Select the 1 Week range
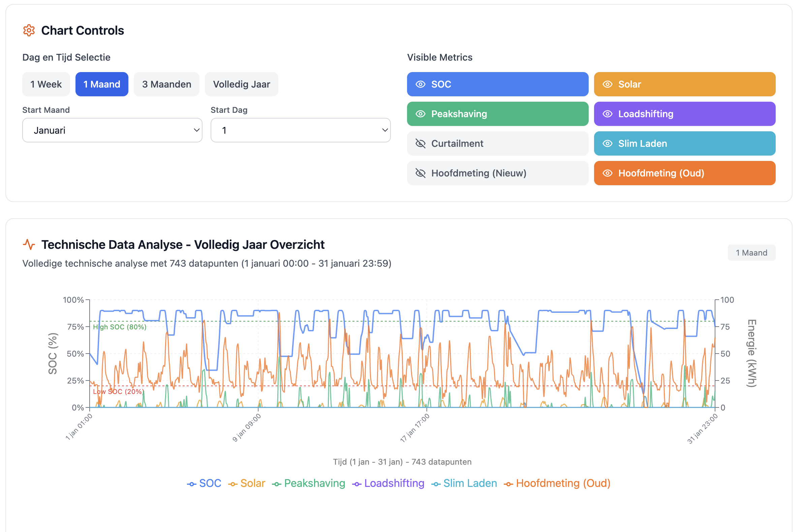The image size is (804, 532). [x=46, y=84]
